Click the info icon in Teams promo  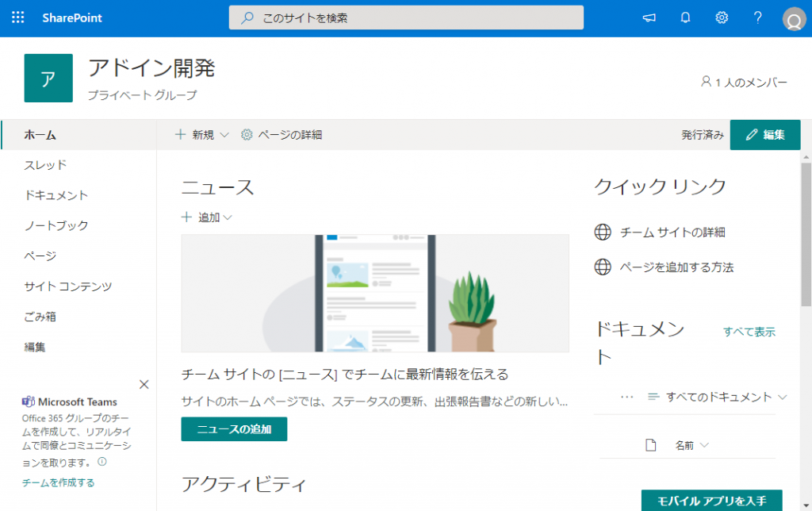pos(101,461)
